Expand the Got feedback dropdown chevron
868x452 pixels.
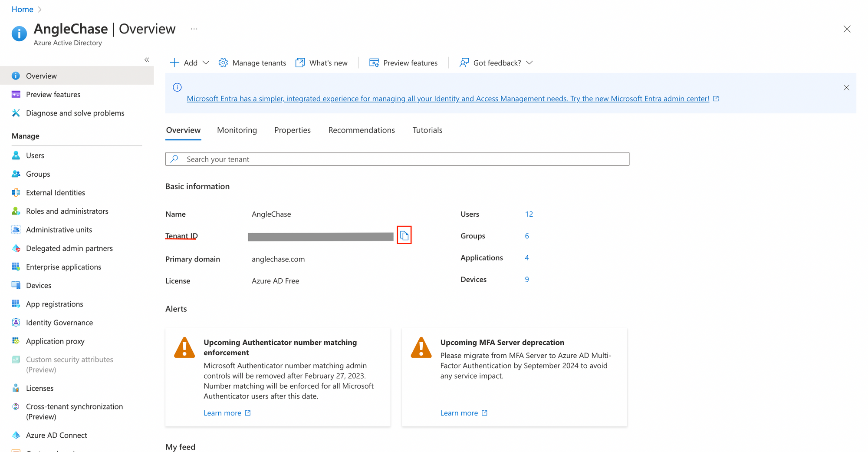point(529,63)
